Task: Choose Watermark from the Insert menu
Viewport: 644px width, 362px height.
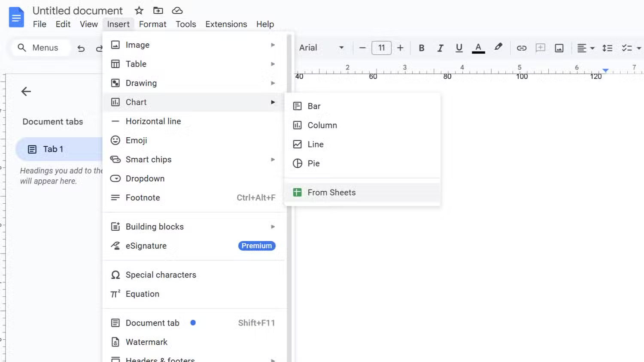Action: pyautogui.click(x=194, y=342)
